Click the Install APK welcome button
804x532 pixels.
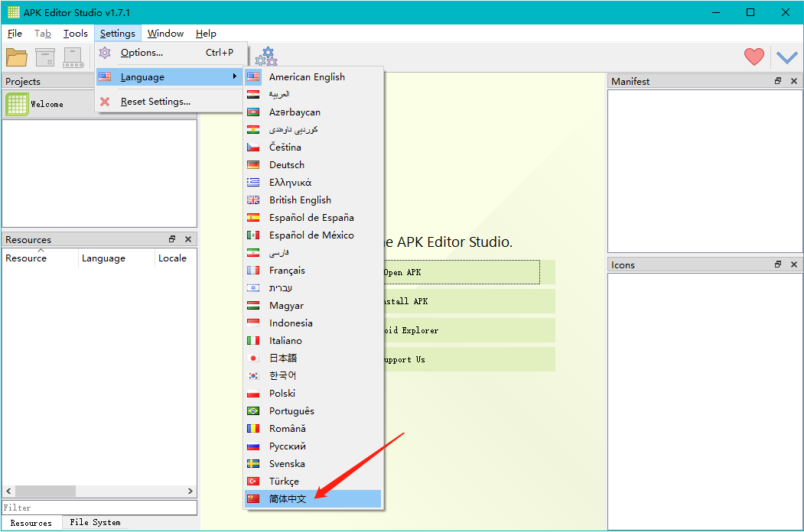click(469, 301)
